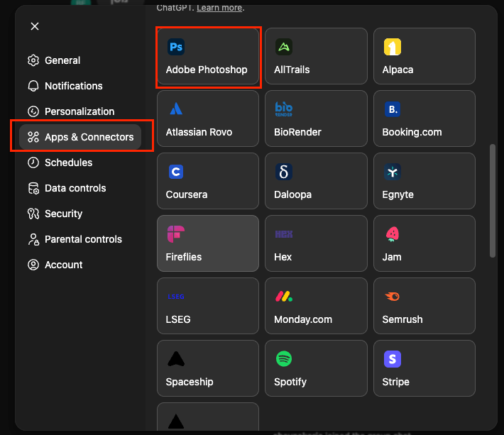Viewport: 504px width, 435px height.
Task: Open Parental controls settings
Action: click(80, 239)
